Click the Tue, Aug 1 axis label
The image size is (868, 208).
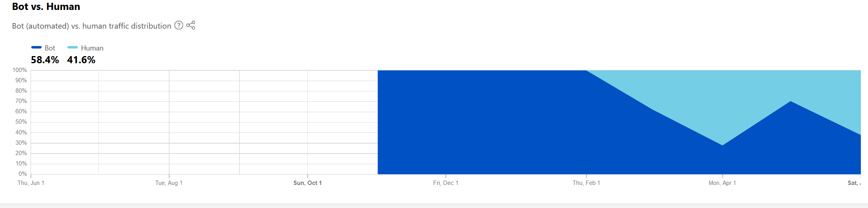tap(169, 183)
